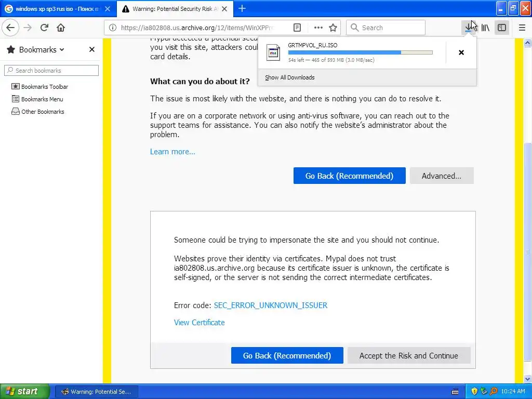This screenshot has height=399, width=532.
Task: Click Accept the Risk and Continue
Action: (409, 355)
